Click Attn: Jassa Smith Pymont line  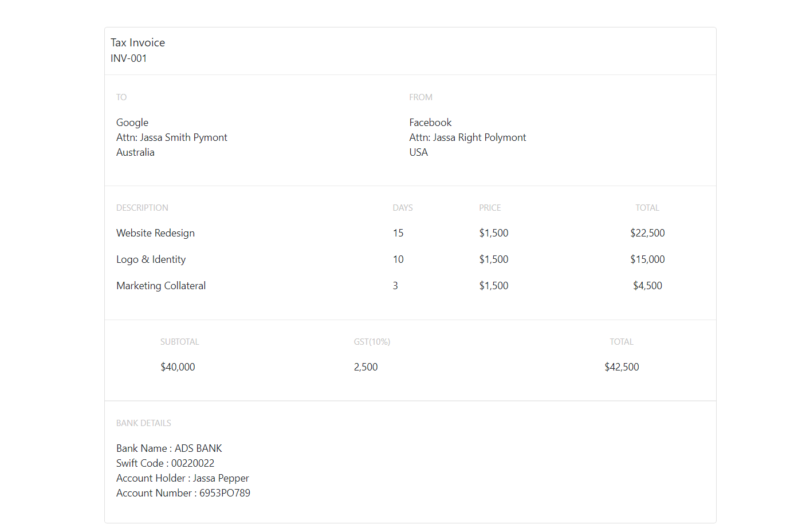172,137
